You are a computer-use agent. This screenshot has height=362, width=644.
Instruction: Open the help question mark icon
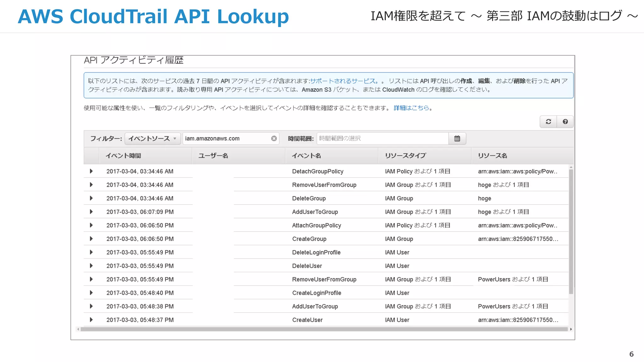coord(565,122)
